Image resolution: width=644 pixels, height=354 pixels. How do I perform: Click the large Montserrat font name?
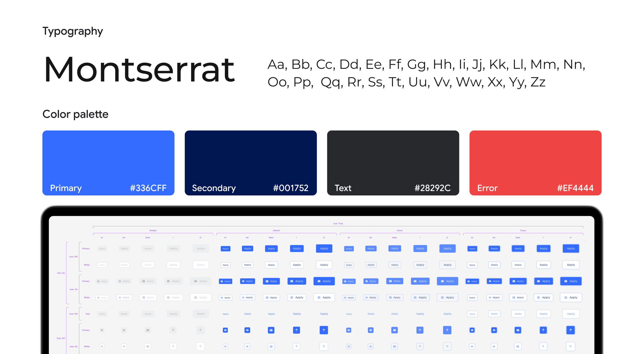click(140, 69)
